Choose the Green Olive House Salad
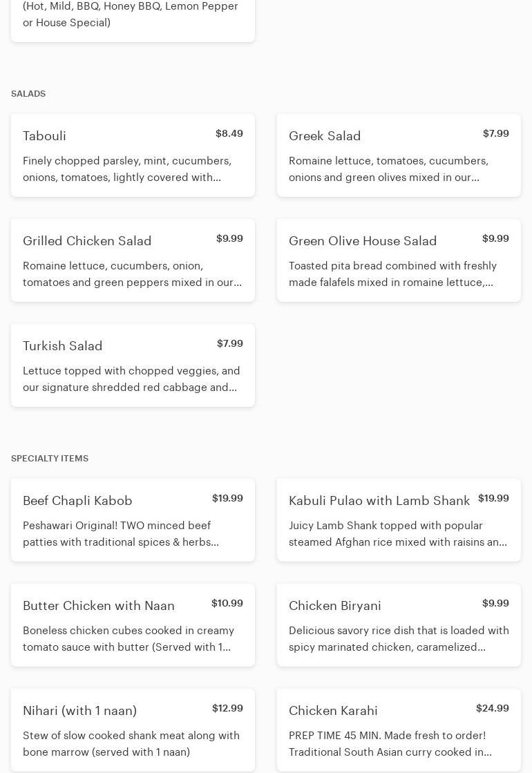This screenshot has width=532, height=773. pos(399,260)
